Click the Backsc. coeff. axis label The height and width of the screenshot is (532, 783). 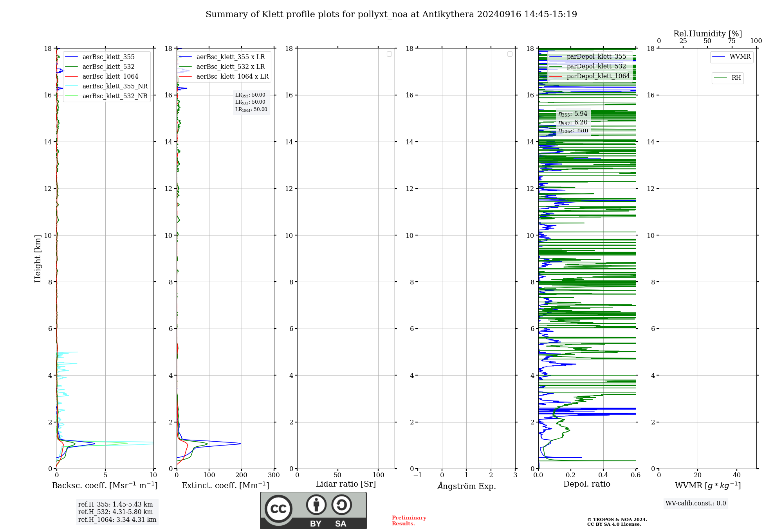pos(105,485)
